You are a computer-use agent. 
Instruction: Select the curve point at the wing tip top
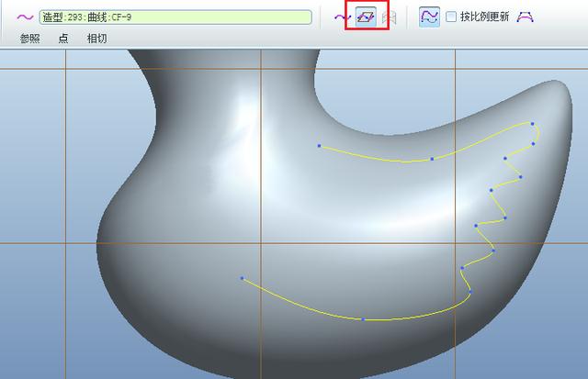[x=532, y=124]
